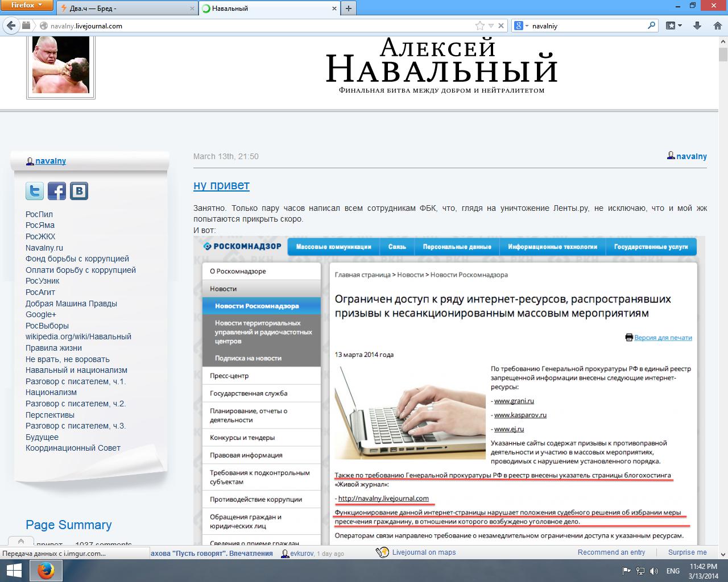Select "Массовые коммуникации" tab in Роскомнадзор image
The height and width of the screenshot is (582, 728).
333,247
